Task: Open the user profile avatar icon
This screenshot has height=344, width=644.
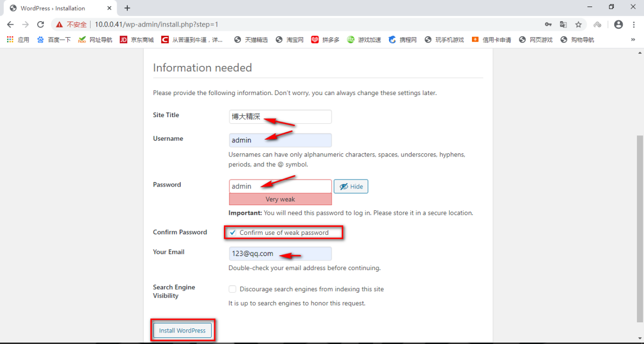Action: tap(618, 24)
